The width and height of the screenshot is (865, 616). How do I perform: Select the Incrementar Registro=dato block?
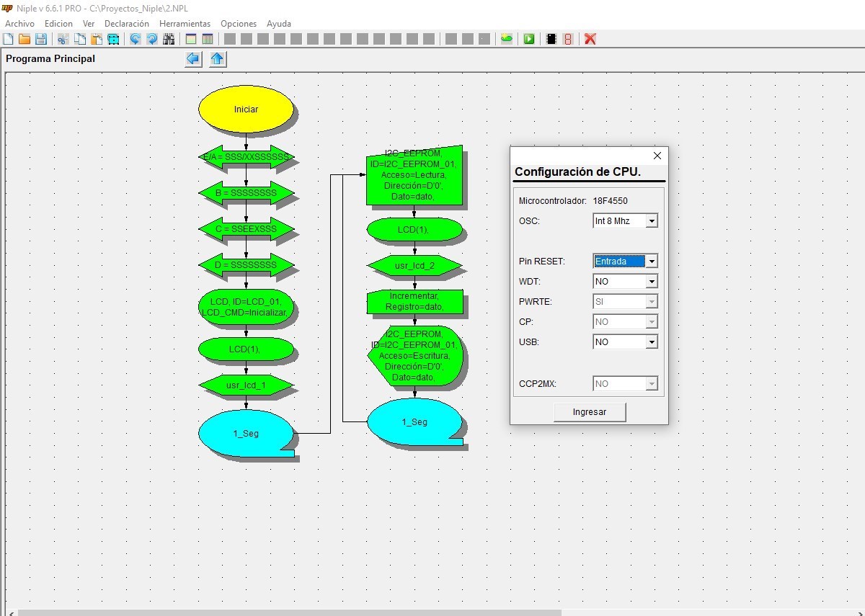click(x=414, y=302)
